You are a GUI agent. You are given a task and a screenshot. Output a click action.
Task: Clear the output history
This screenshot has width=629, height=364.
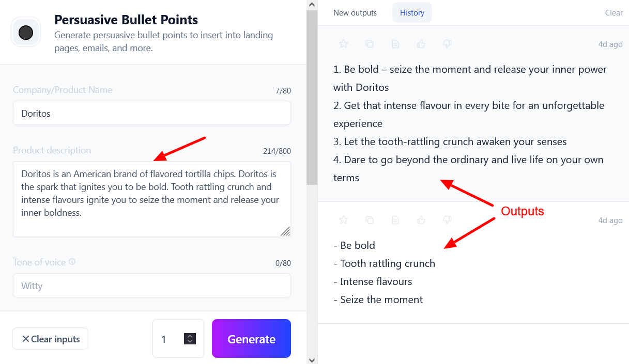coord(613,13)
